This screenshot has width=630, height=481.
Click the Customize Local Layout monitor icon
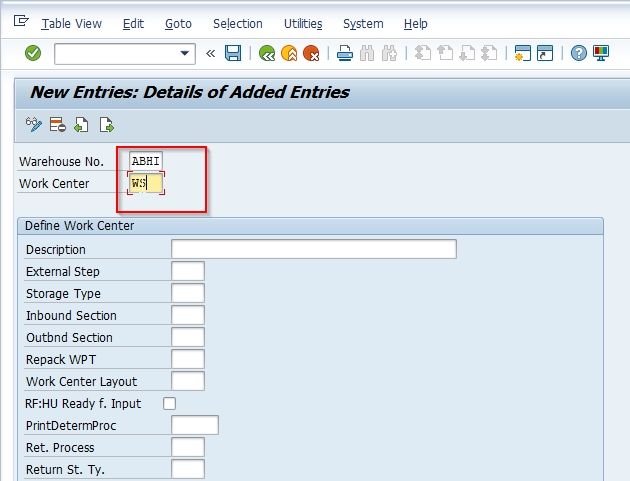[601, 53]
